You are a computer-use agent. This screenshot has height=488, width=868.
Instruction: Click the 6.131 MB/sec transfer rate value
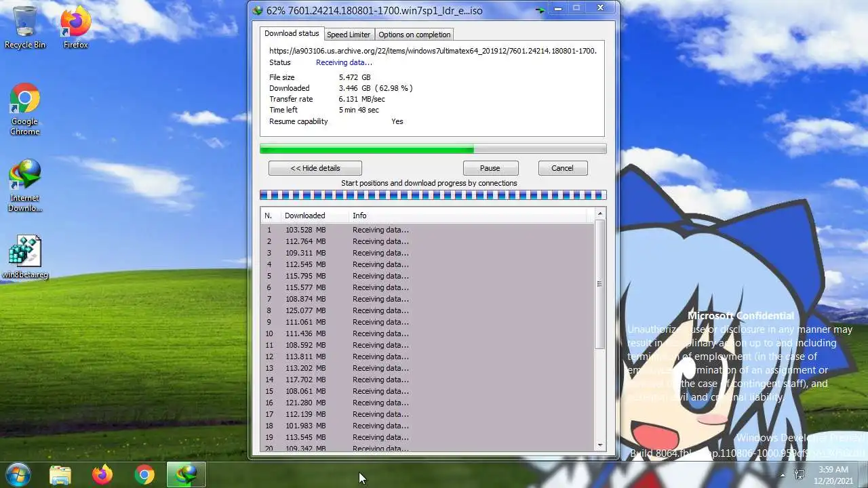click(362, 99)
